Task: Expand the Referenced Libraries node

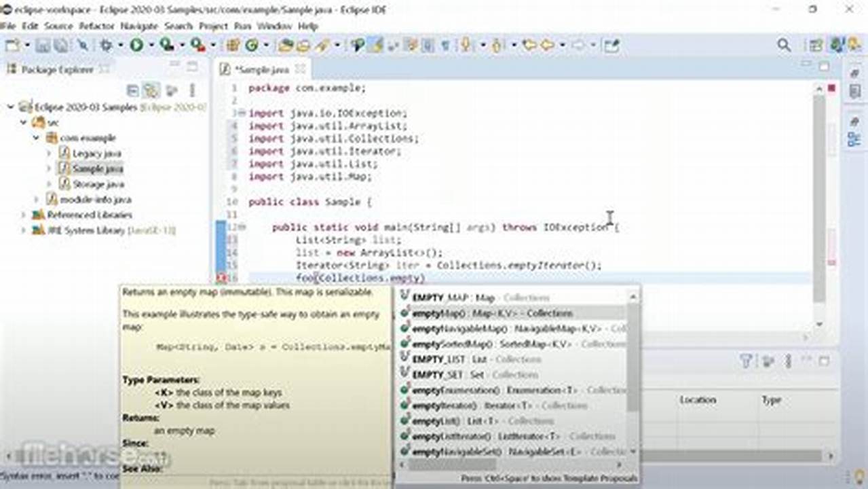Action: [22, 215]
